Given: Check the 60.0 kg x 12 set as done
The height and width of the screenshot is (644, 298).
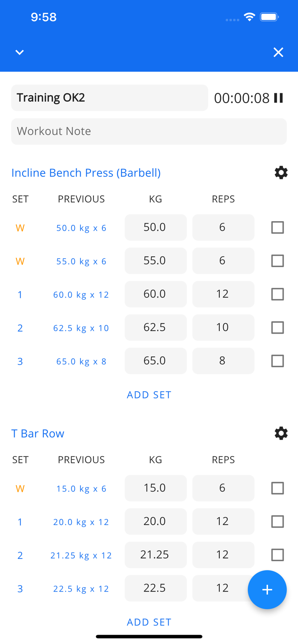Looking at the screenshot, I should [x=277, y=294].
